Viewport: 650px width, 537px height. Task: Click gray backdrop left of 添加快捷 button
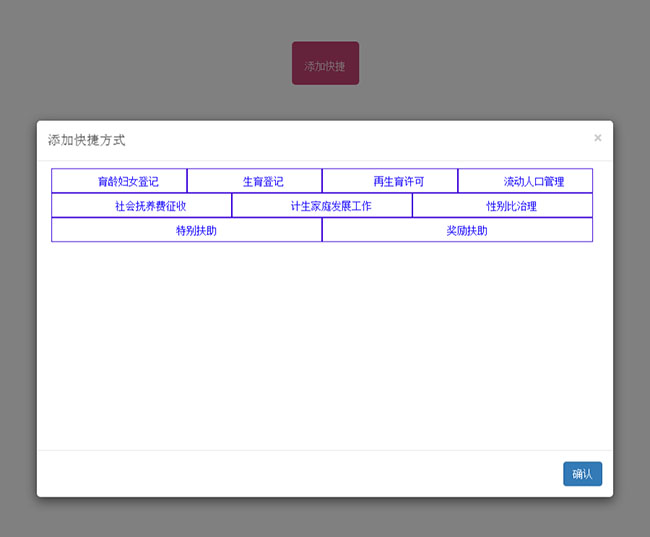pyautogui.click(x=150, y=64)
